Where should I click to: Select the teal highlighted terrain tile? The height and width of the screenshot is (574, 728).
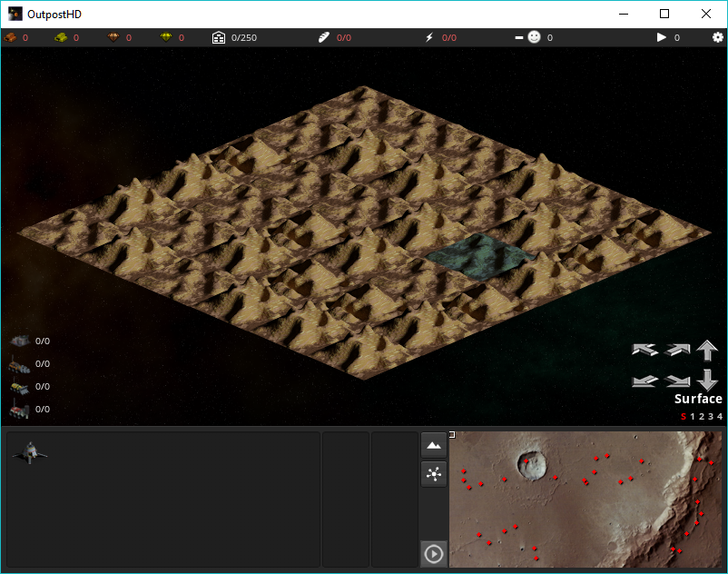478,254
